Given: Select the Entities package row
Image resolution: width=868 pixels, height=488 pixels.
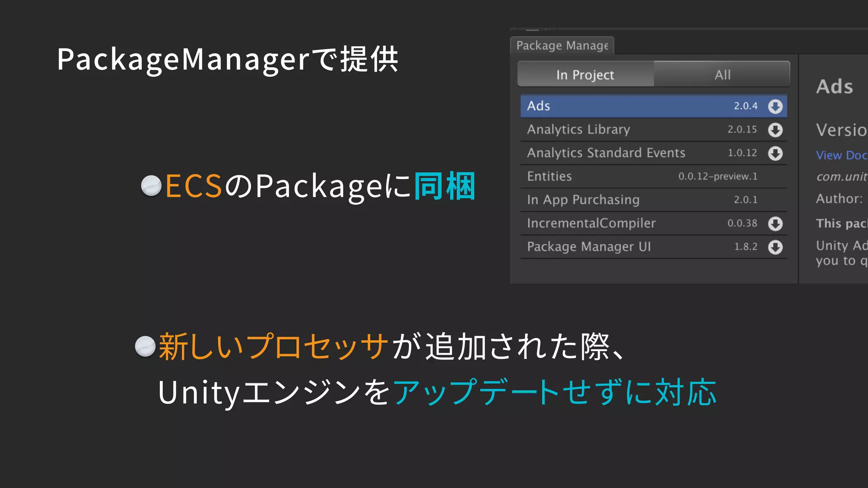Looking at the screenshot, I should (654, 176).
